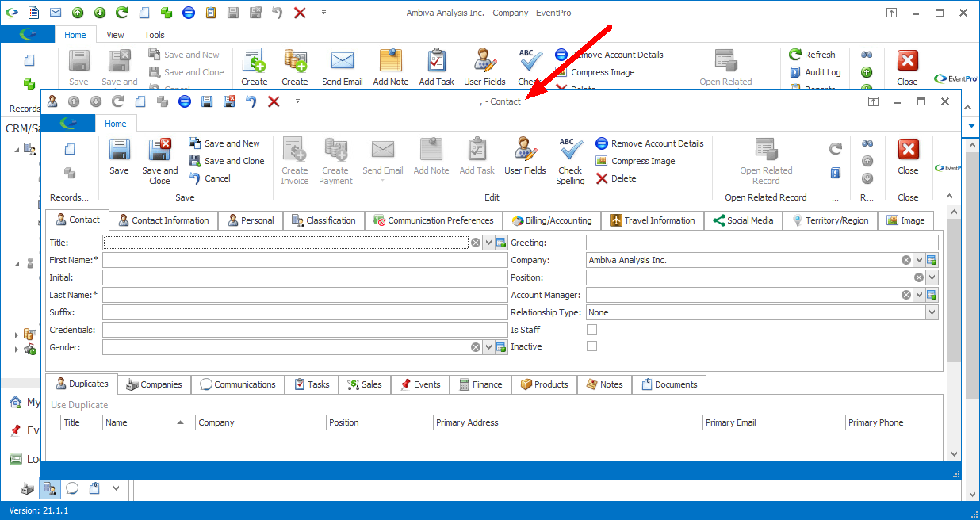Open Company lookup list button in Company field
Screen dimensions: 980x520
[932, 260]
